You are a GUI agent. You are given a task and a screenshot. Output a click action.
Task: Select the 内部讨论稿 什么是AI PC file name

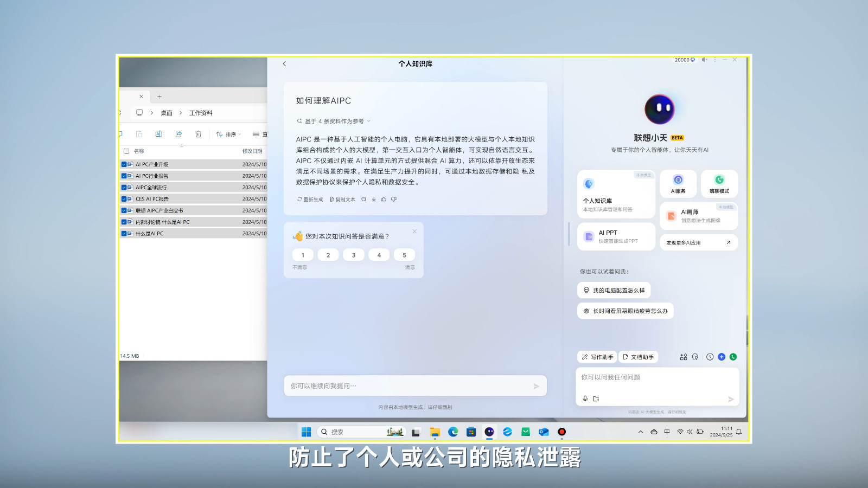click(x=163, y=222)
